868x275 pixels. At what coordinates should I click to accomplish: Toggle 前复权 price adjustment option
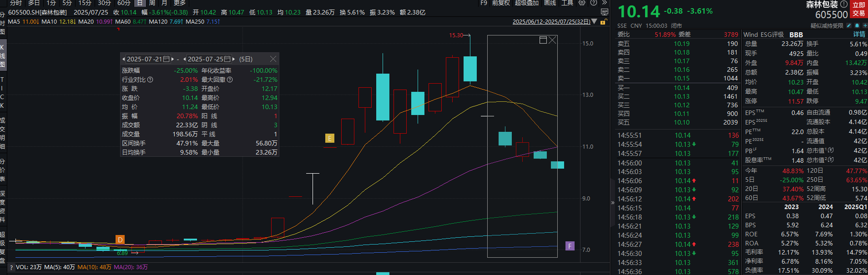[501, 3]
